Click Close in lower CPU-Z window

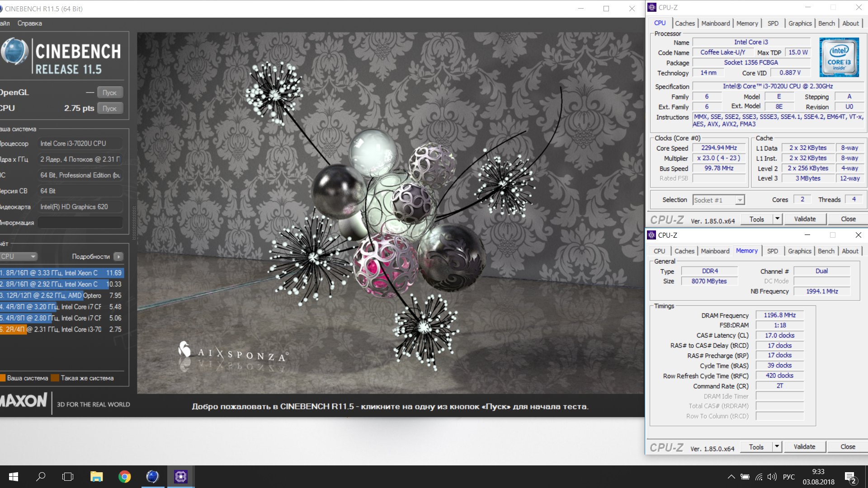tap(848, 447)
